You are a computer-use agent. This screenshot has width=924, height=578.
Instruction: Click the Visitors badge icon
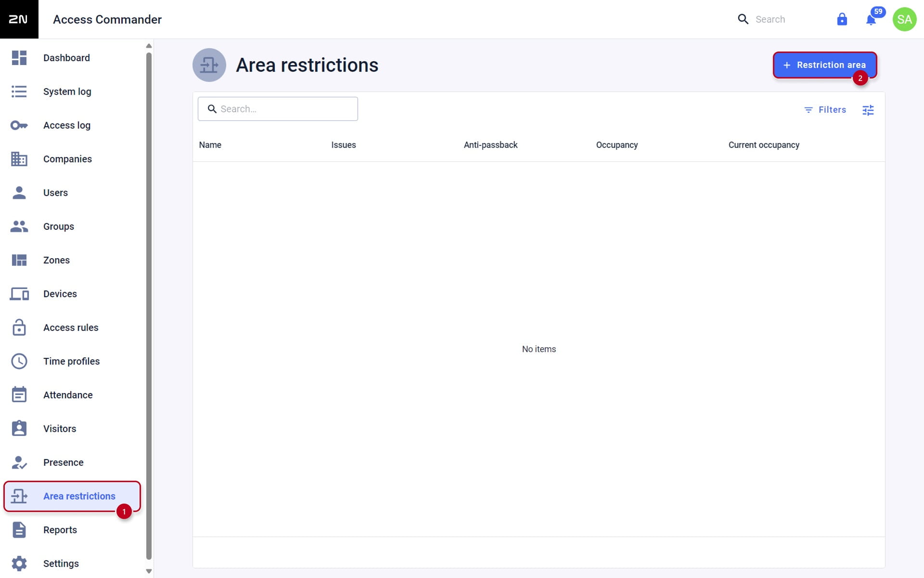pyautogui.click(x=19, y=429)
